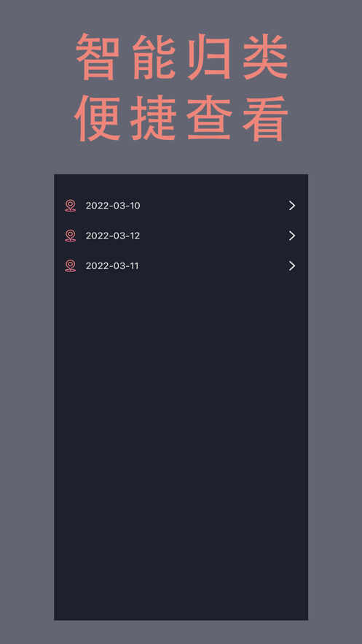The width and height of the screenshot is (362, 644).
Task: Click the character 归 in the headline
Action: (210, 57)
